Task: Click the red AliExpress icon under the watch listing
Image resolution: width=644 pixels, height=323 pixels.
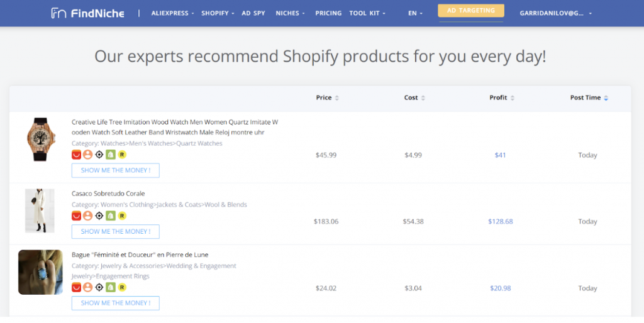Action: (76, 155)
